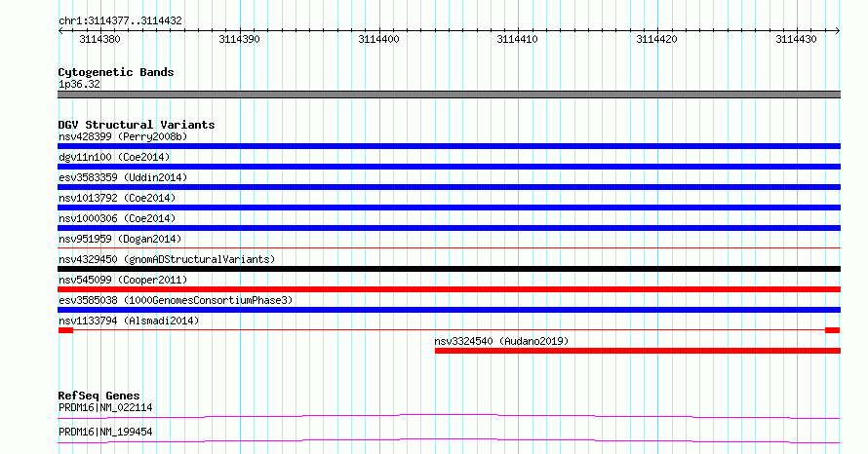Click ruler position 3114400
This screenshot has height=454, width=868.
click(x=378, y=39)
